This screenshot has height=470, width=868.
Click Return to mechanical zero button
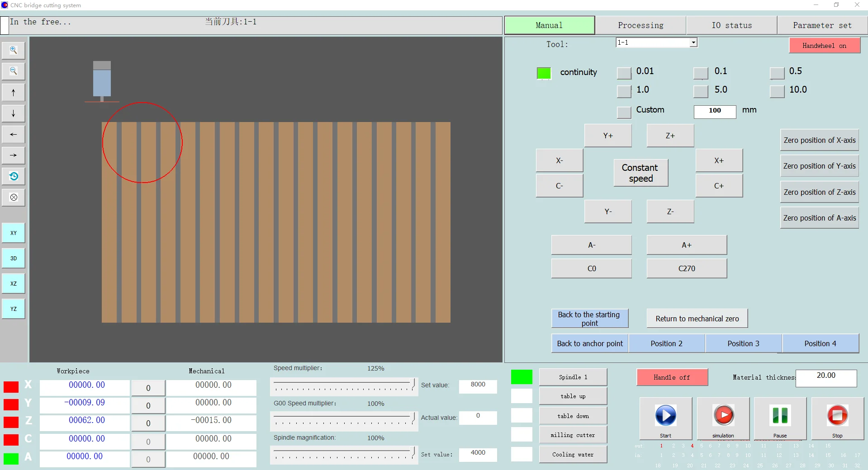(x=697, y=319)
